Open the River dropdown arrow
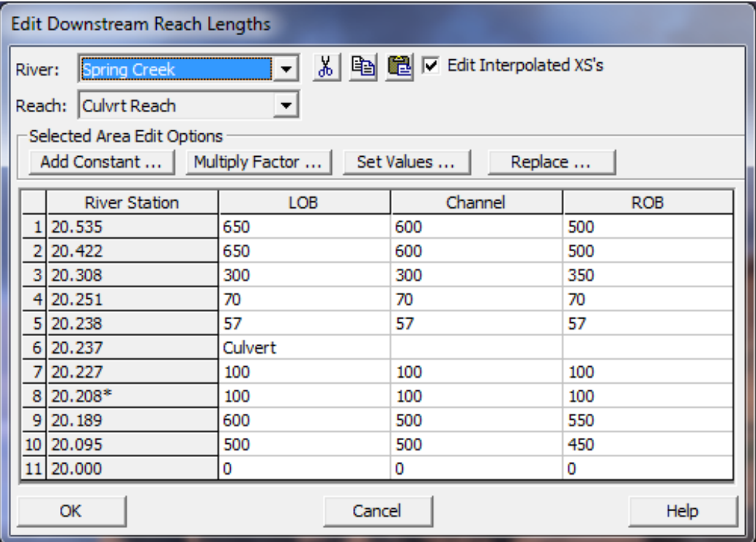This screenshot has width=756, height=542. 286,70
